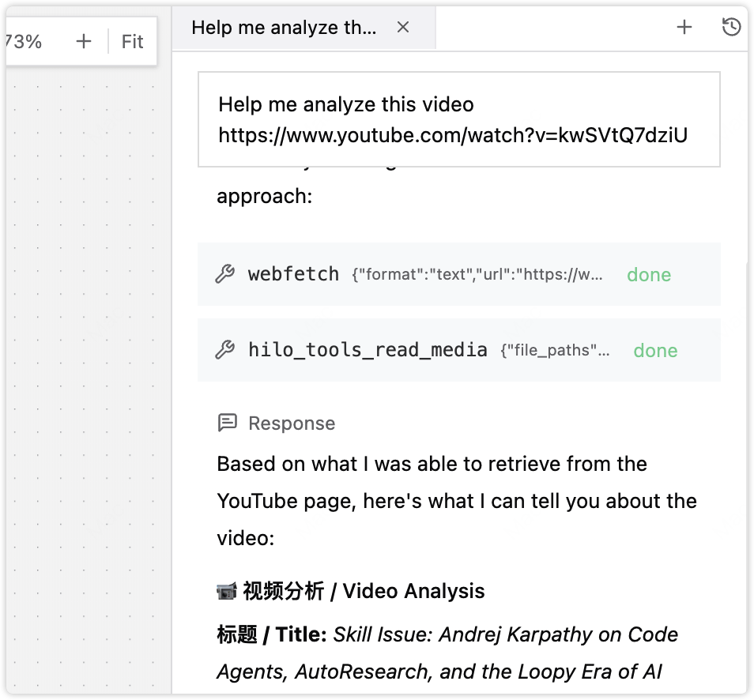Open a new chat tab

pyautogui.click(x=684, y=27)
